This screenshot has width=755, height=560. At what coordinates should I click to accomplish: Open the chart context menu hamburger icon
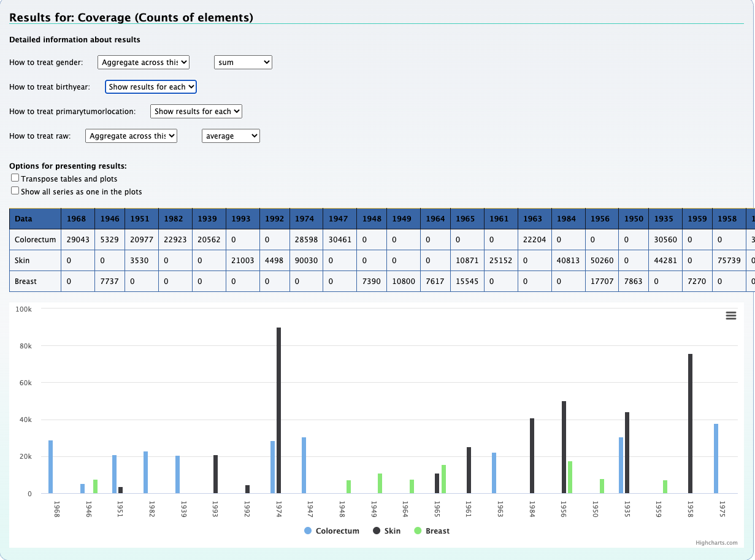coord(730,315)
